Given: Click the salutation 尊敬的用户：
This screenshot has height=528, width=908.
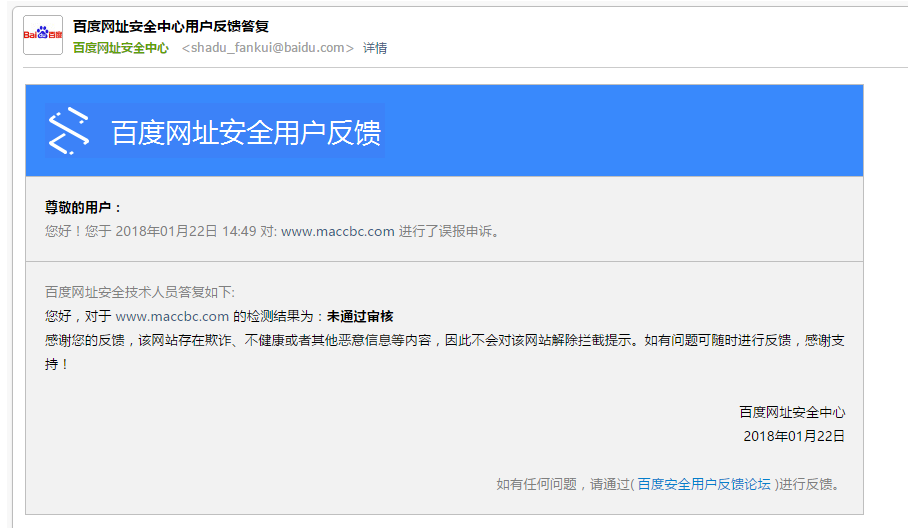Looking at the screenshot, I should tap(83, 207).
